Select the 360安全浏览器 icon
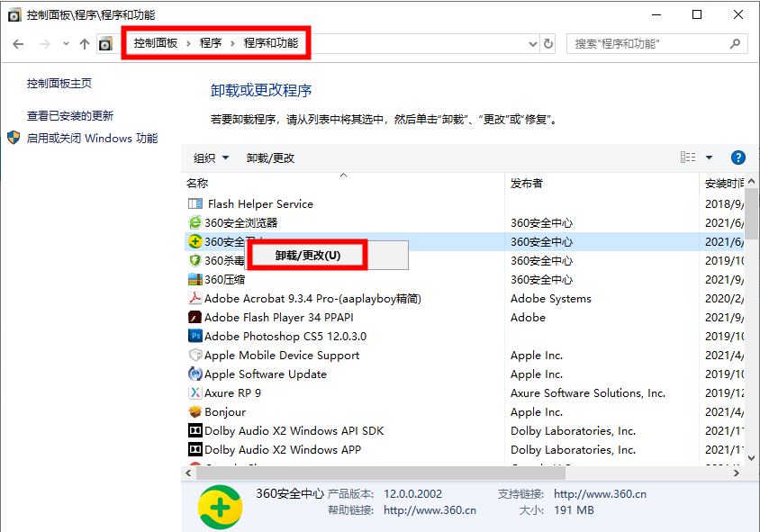Image resolution: width=760 pixels, height=532 pixels. point(195,222)
